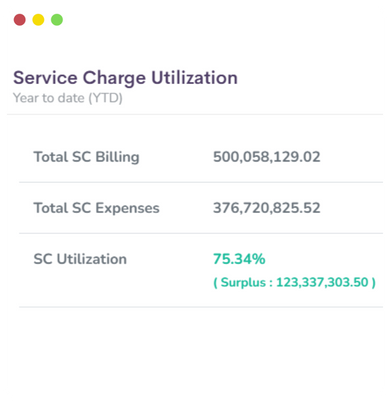
Task: Click the 500,058,129.02 billing amount
Action: point(267,157)
